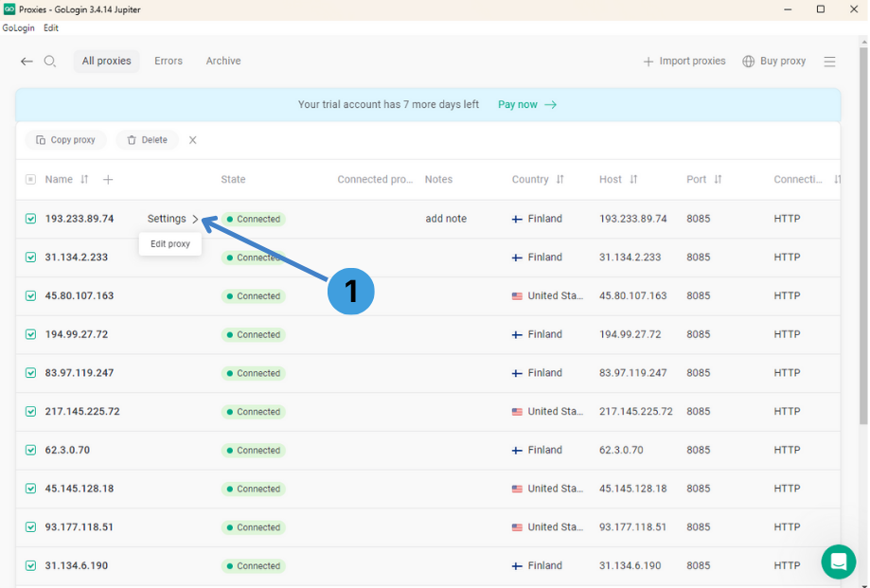Uncheck the 62.3.0.70 proxy checkbox
Image resolution: width=870 pixels, height=588 pixels.
pyautogui.click(x=30, y=450)
